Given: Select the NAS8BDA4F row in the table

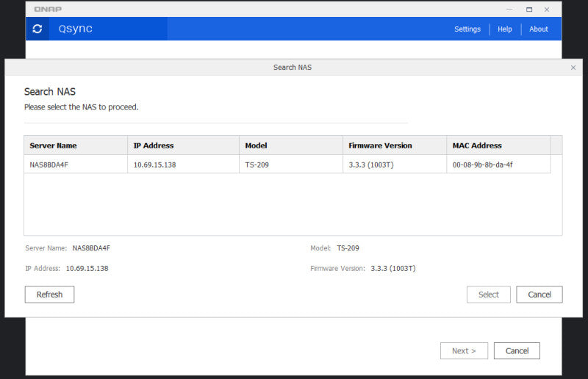Looking at the screenshot, I should click(x=287, y=165).
